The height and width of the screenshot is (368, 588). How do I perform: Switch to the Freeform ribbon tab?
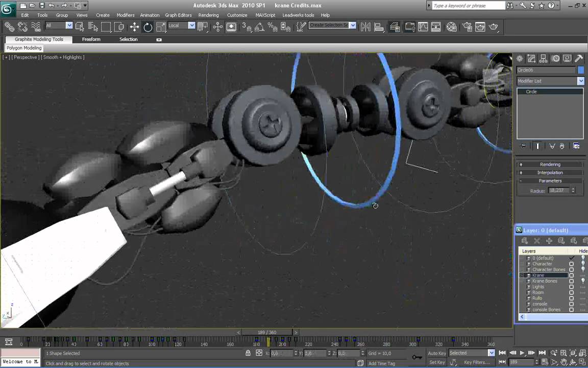coord(91,39)
